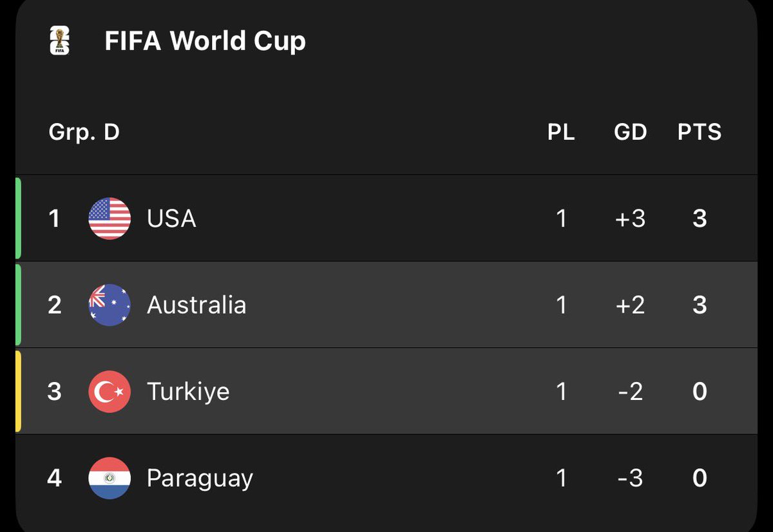773x532 pixels.
Task: Tap the green qualification bar beside USA
Action: click(x=18, y=218)
